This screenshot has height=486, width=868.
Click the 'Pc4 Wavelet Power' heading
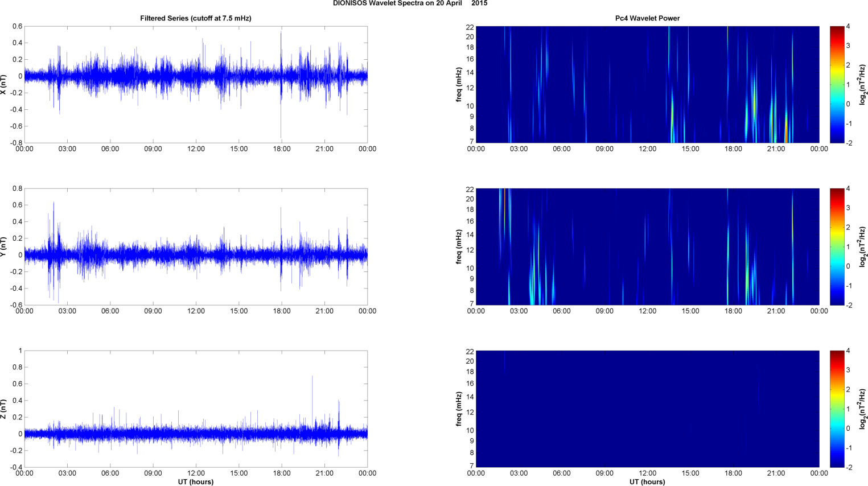click(x=647, y=18)
